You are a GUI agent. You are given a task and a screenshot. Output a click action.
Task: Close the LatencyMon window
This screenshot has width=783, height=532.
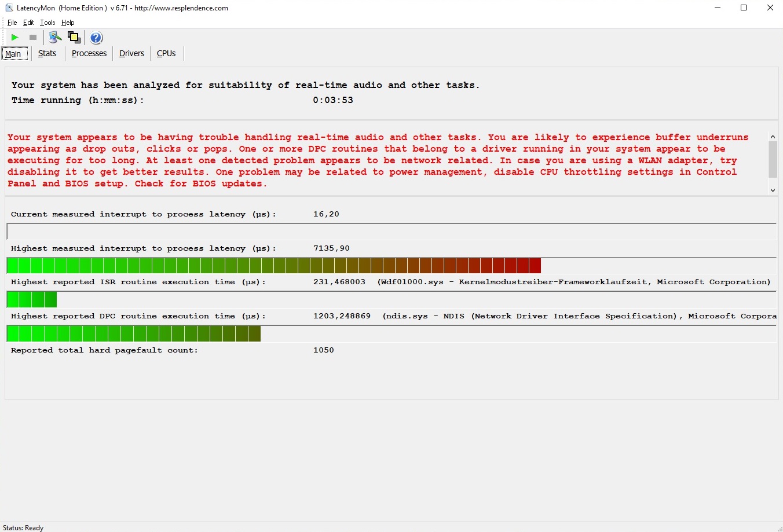tap(770, 8)
